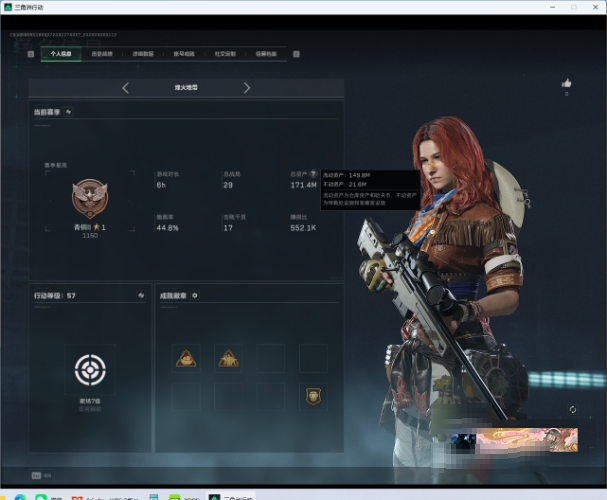This screenshot has height=500, width=607.
Task: Minimize the game window
Action: click(x=552, y=7)
